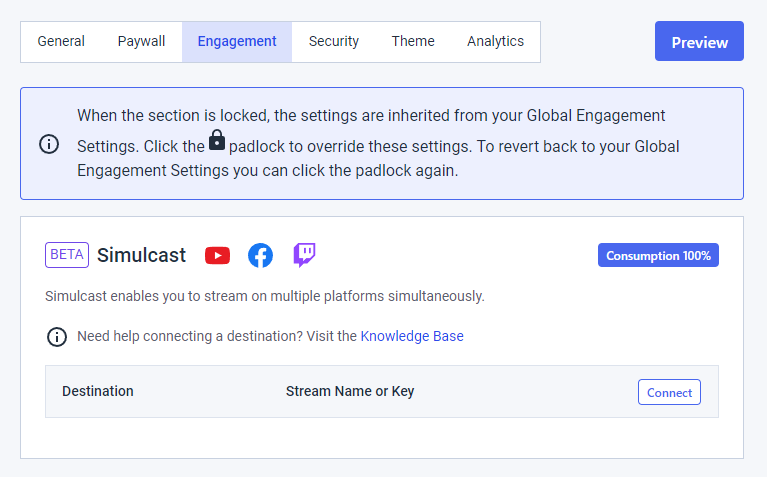Go to the Security tab

click(334, 42)
